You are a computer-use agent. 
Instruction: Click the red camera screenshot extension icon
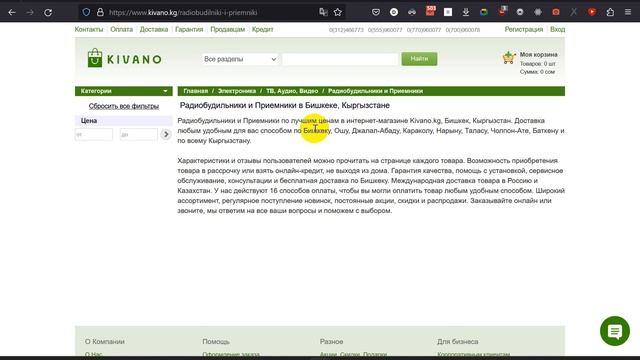point(556,12)
